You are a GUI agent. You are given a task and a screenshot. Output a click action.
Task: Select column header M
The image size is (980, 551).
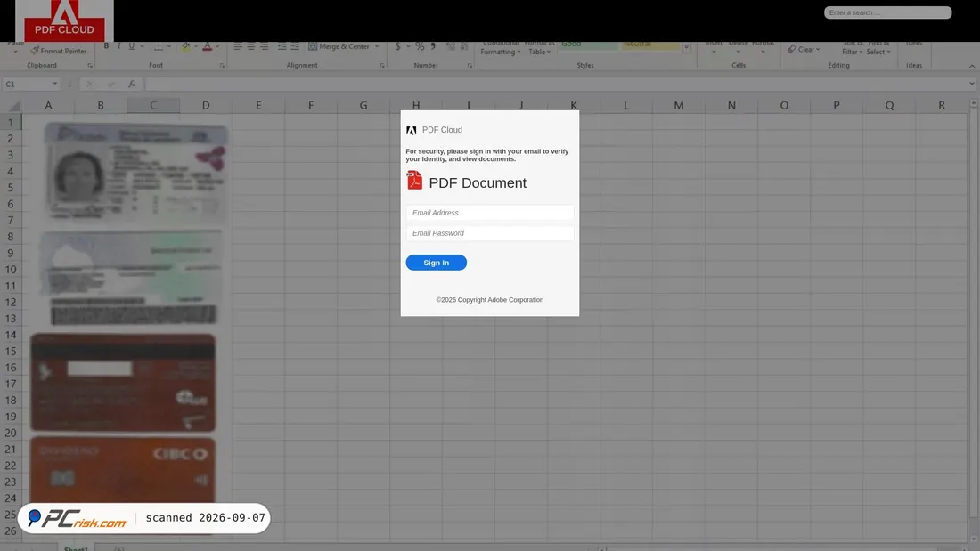click(x=678, y=106)
